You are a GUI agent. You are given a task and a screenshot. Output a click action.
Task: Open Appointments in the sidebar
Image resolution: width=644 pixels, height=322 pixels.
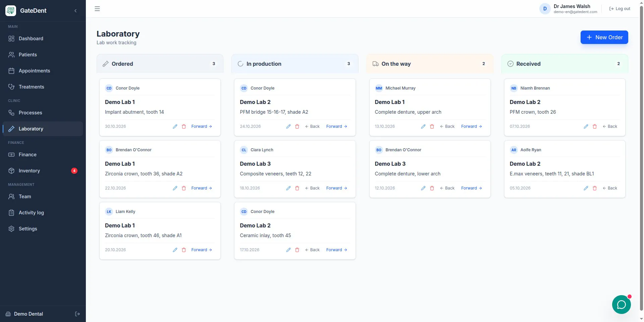[43, 71]
